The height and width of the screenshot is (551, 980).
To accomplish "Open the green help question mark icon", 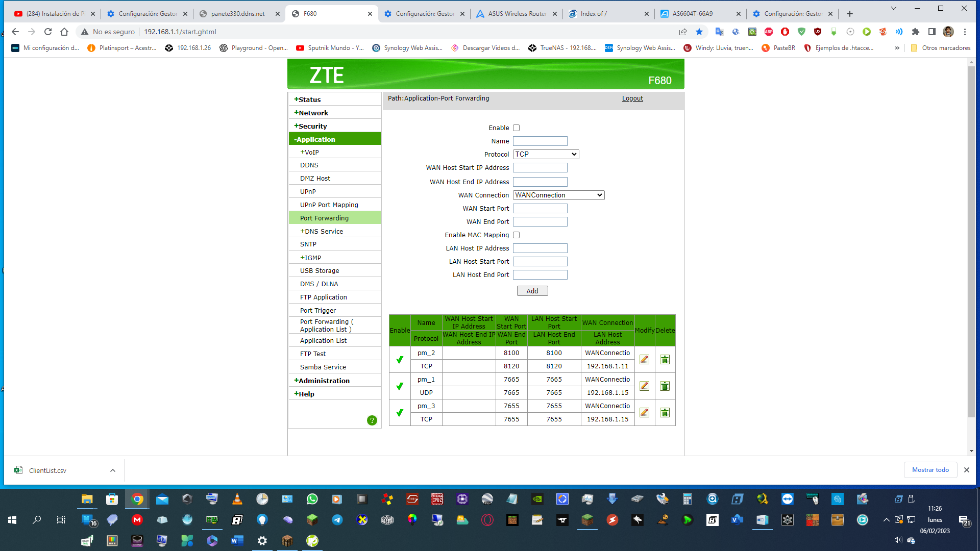I will point(372,420).
